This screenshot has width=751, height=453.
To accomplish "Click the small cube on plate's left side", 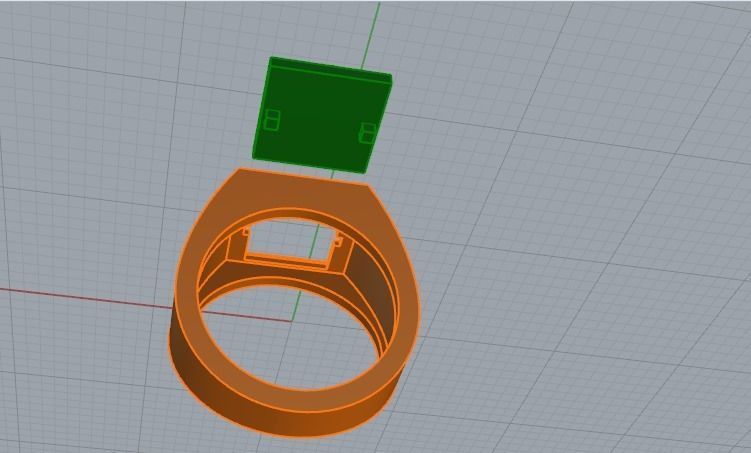I will (x=272, y=120).
